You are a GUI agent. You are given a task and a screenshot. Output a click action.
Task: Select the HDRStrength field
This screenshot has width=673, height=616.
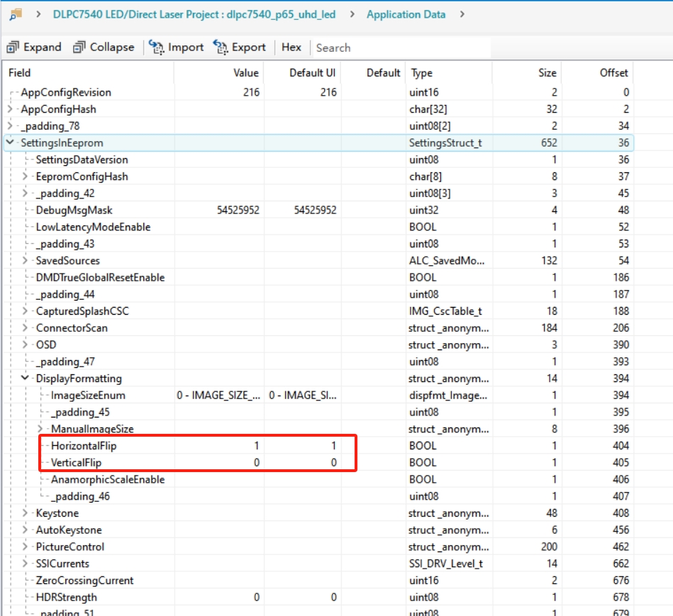tap(66, 597)
